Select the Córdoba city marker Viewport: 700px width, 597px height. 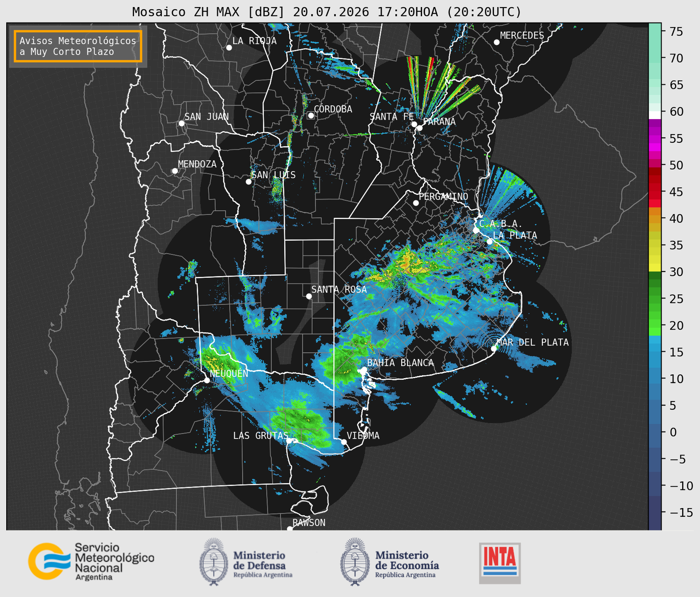(311, 115)
